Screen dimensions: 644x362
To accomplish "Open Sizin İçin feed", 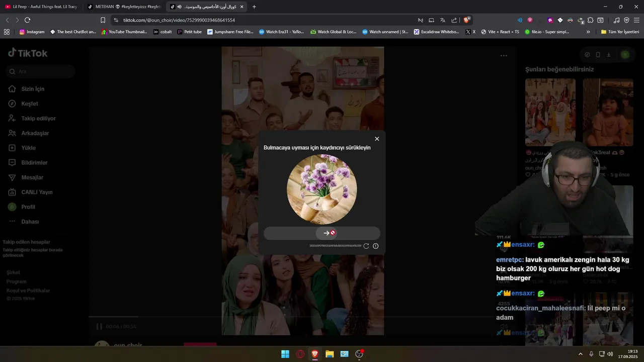I will (33, 89).
